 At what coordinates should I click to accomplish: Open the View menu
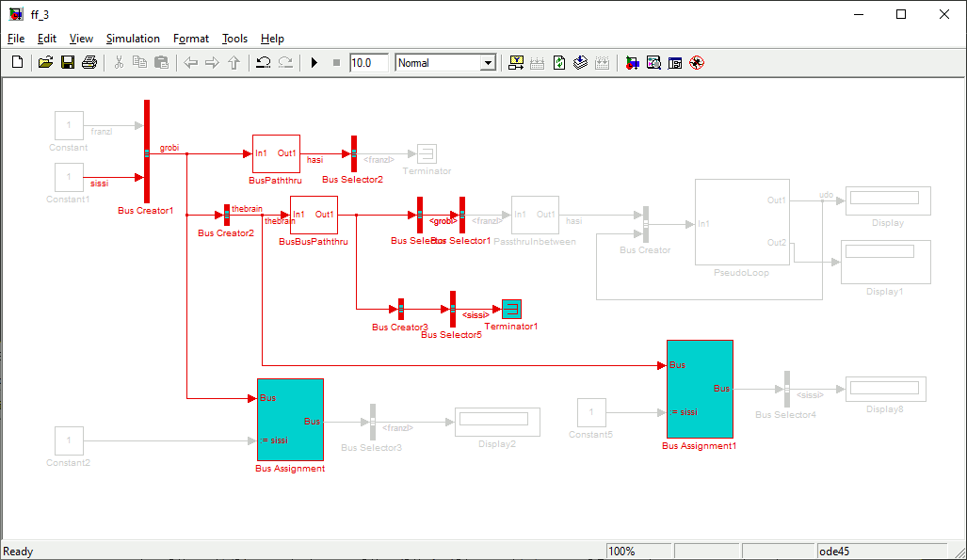(x=81, y=39)
